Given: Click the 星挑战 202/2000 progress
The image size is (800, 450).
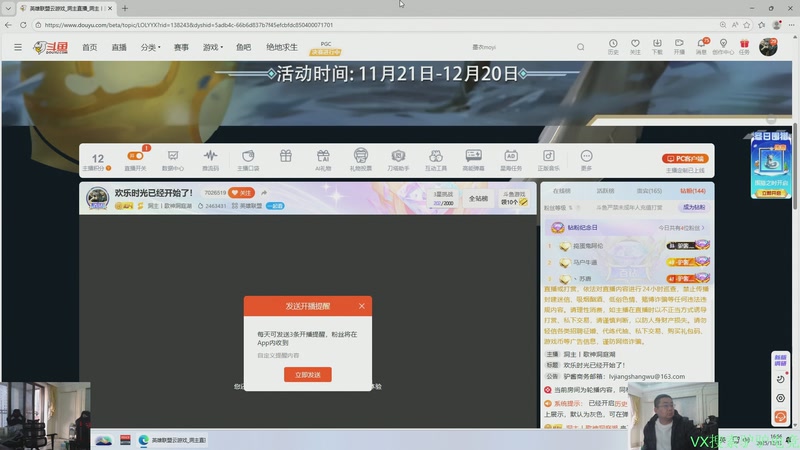Looking at the screenshot, I should pyautogui.click(x=443, y=198).
